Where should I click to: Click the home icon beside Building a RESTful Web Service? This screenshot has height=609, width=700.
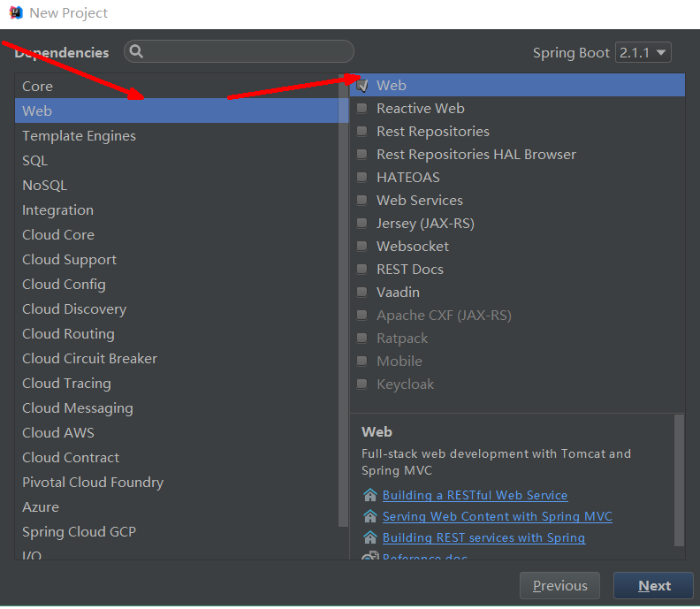[370, 495]
